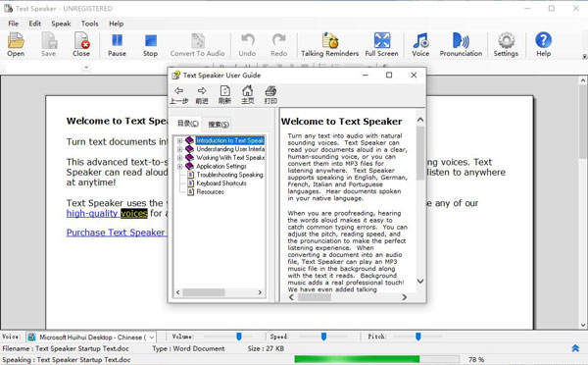Click the Volume slider handle
The height and width of the screenshot is (365, 588).
(239, 337)
